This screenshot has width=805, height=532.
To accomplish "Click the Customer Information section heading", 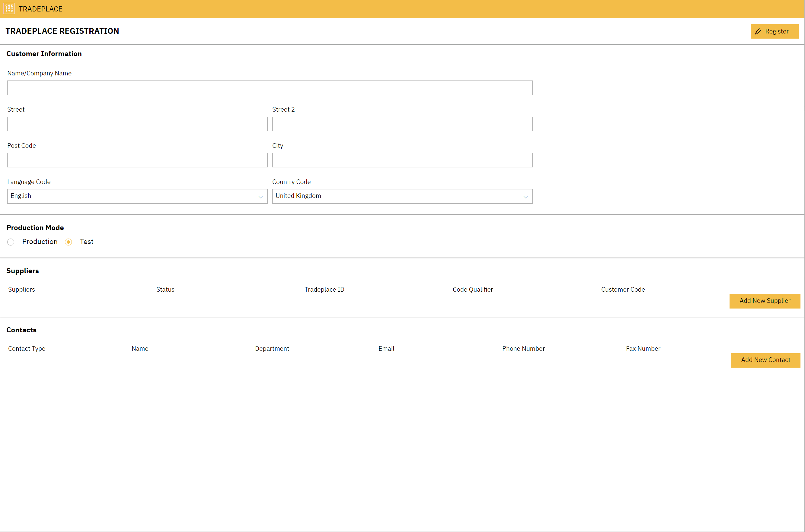I will coord(44,54).
